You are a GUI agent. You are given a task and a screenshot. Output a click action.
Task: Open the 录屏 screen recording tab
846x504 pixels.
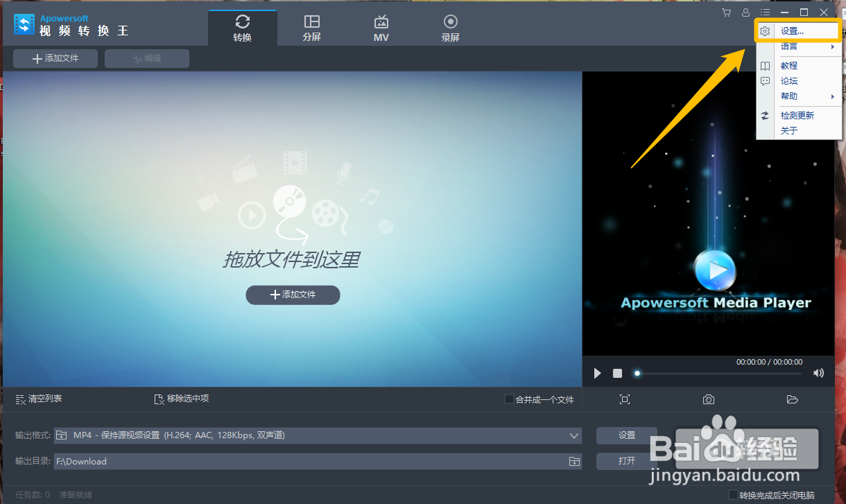tap(451, 28)
